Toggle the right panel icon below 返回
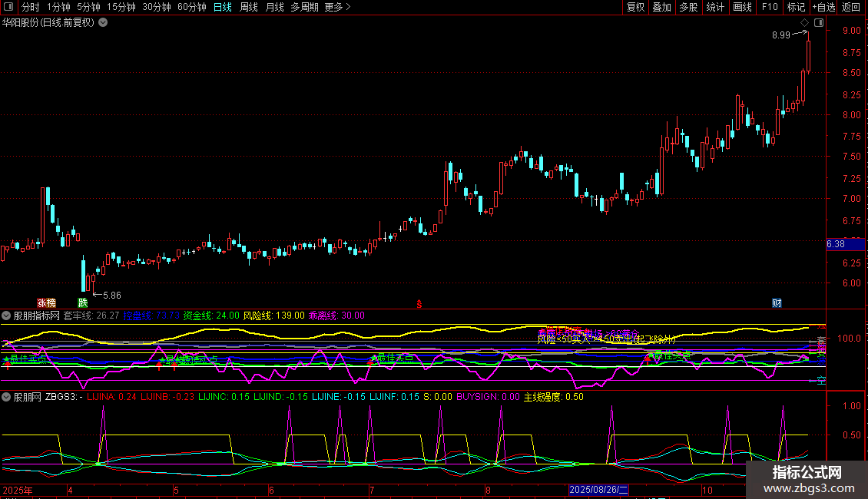Image resolution: width=868 pixels, height=499 pixels. (818, 23)
